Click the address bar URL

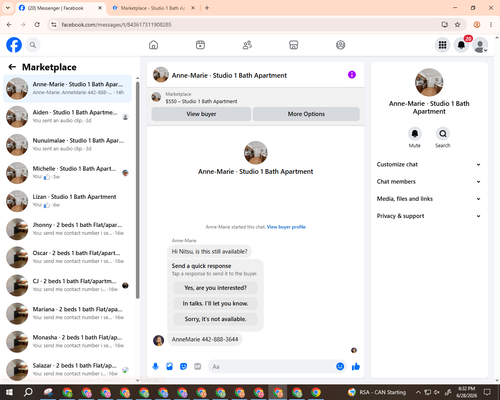pos(116,25)
